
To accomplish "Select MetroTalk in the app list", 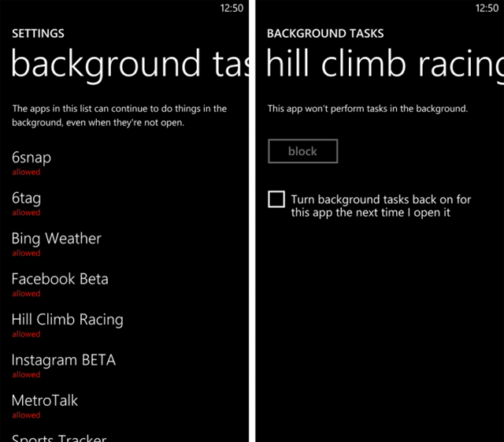I will click(45, 400).
